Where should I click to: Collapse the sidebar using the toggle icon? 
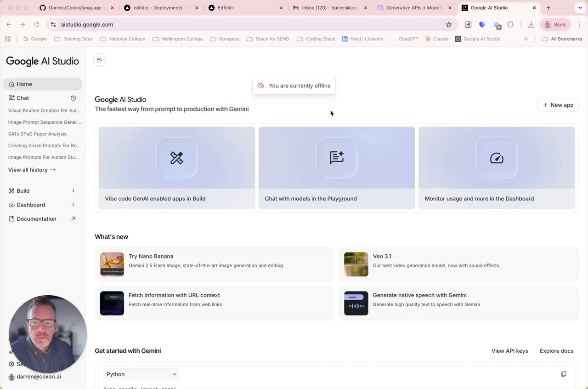(99, 60)
